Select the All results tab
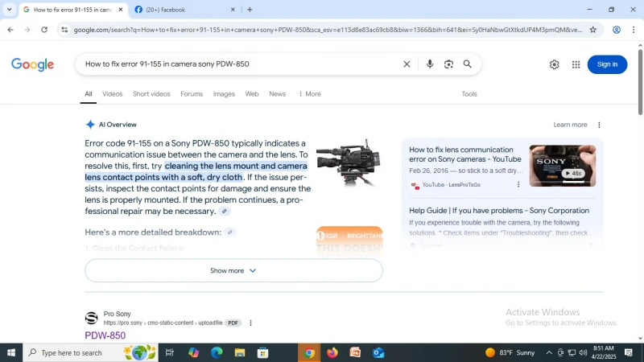The height and width of the screenshot is (362, 644). [89, 94]
